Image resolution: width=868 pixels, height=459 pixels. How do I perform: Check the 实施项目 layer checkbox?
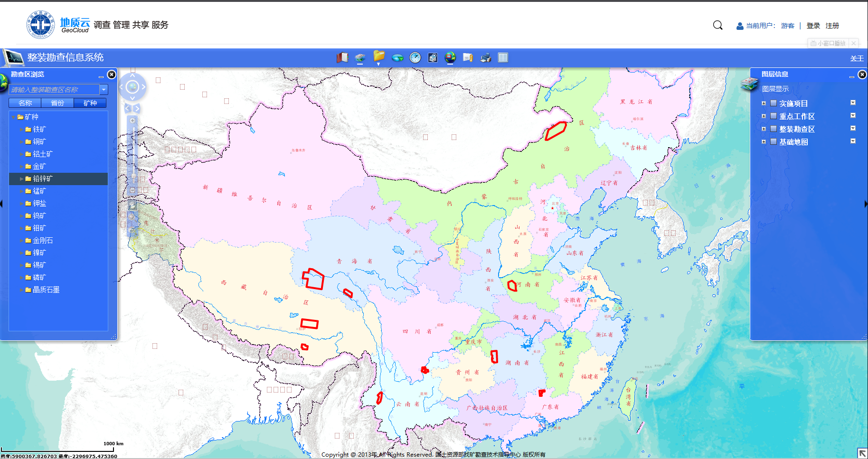(774, 103)
